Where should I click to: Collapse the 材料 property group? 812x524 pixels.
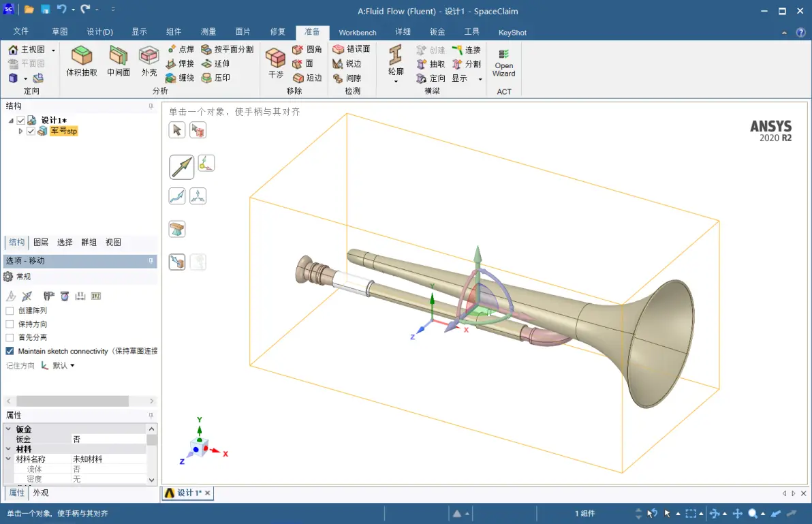pos(8,449)
